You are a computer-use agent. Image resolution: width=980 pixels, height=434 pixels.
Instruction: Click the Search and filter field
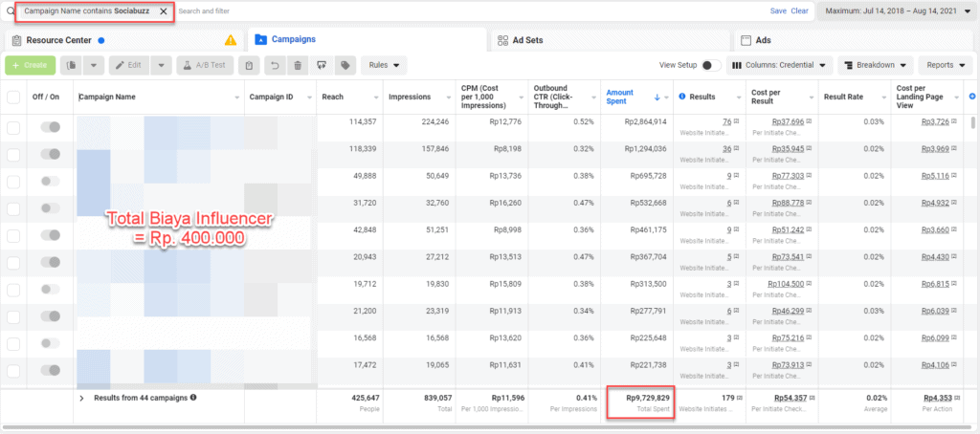point(383,11)
